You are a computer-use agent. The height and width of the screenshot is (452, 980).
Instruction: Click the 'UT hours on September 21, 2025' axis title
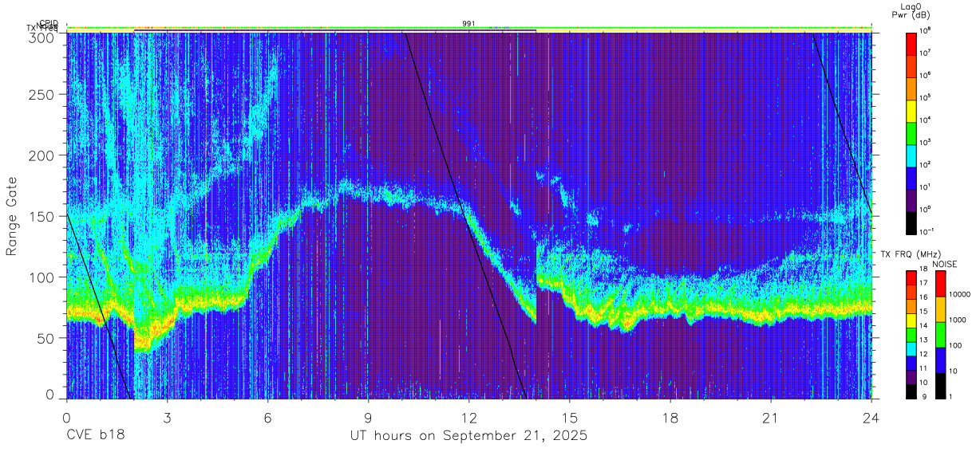468,436
